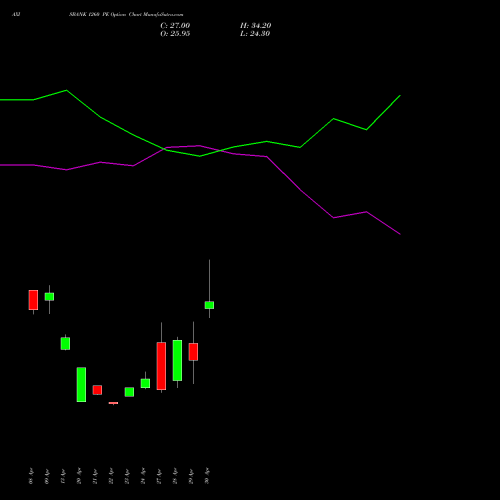500x500 pixels.
Task: Select the green candlestick for 12 Apr
Action: [x=65, y=344]
